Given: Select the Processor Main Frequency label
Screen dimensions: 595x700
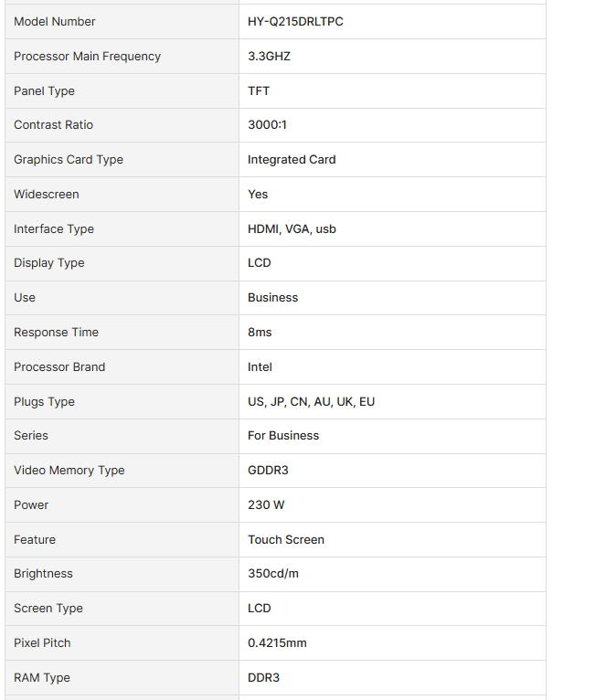Looking at the screenshot, I should point(87,57).
